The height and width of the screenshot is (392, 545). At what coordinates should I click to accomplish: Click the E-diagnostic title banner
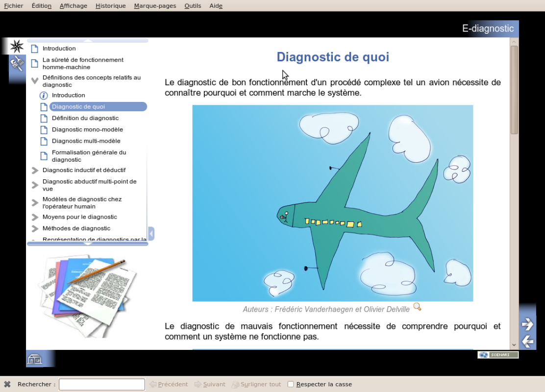(488, 28)
